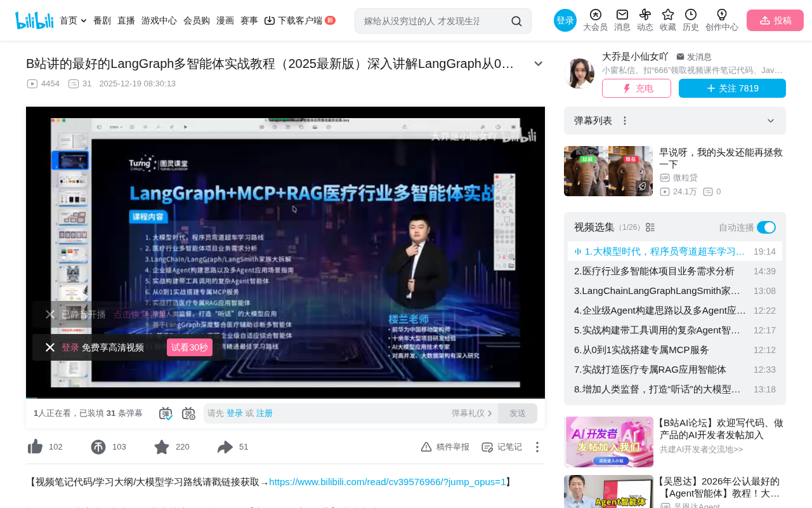Open 漫画 in the top navigation

pos(225,20)
